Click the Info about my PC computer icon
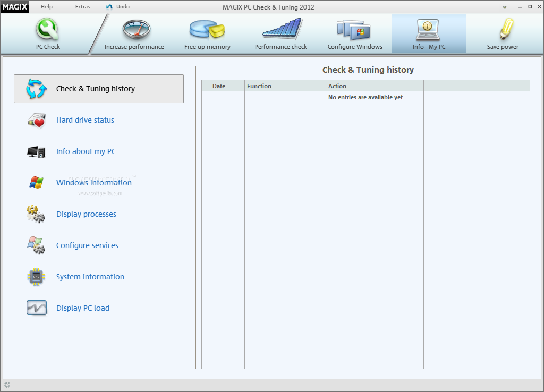Screen dimensions: 544x392 point(37,151)
